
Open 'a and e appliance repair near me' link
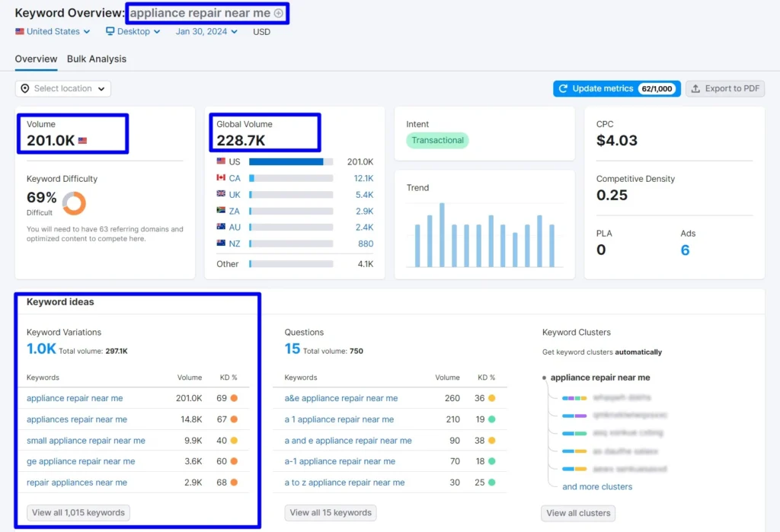tap(348, 441)
